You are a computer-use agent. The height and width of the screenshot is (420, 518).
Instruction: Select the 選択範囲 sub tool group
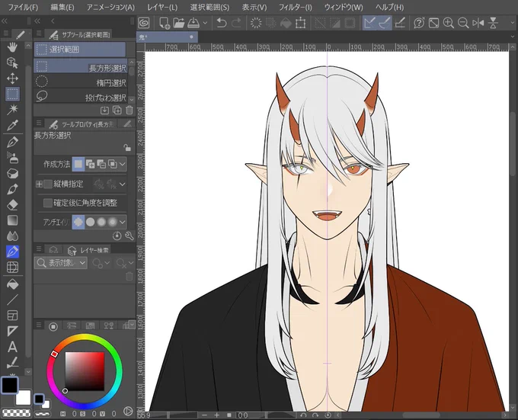pyautogui.click(x=80, y=50)
